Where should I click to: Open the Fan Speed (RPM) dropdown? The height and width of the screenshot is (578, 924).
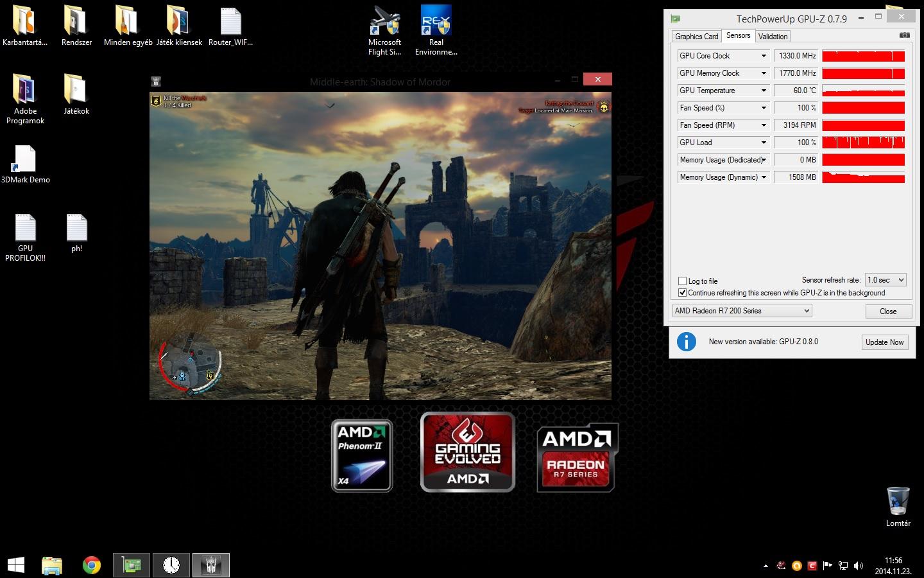(x=764, y=125)
